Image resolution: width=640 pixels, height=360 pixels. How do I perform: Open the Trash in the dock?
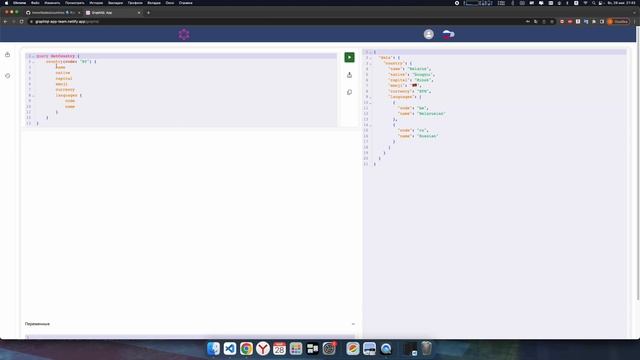pyautogui.click(x=427, y=349)
